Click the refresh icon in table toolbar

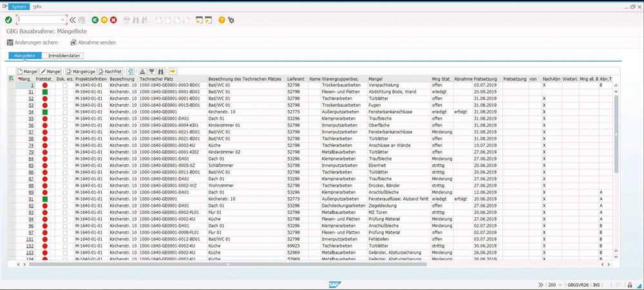[131, 71]
